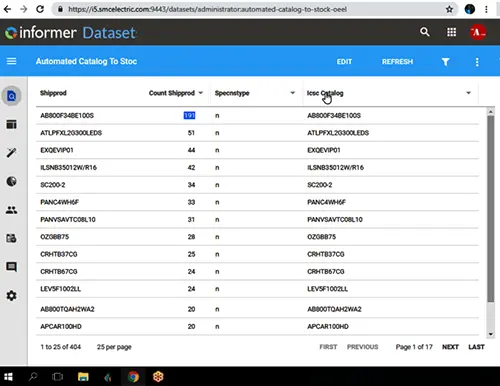Expand the Icsc Catalog column dropdown
500x386 pixels.
468,93
